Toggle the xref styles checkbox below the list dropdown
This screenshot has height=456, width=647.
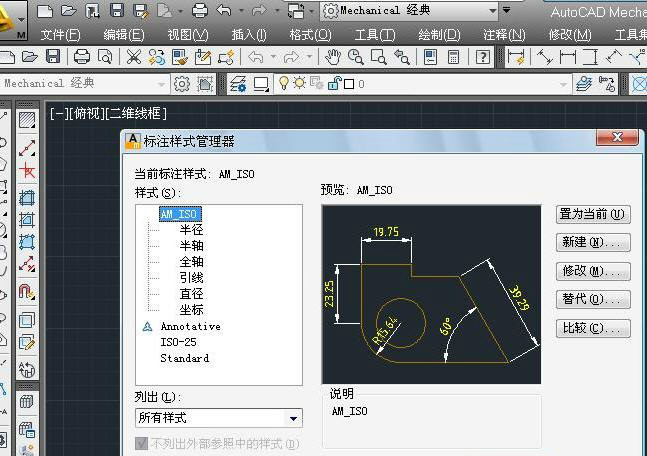pos(141,444)
